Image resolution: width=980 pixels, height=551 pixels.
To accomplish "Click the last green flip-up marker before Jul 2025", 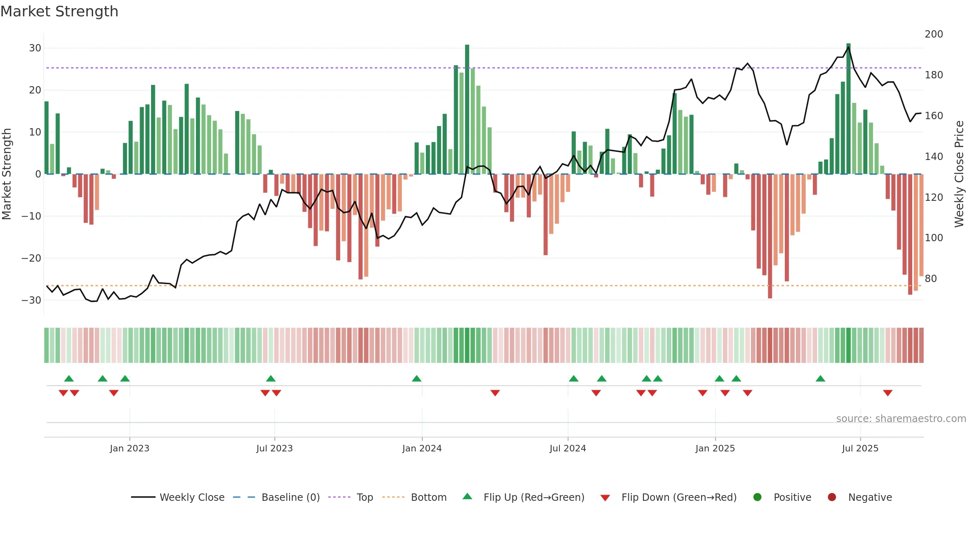I will [x=821, y=378].
